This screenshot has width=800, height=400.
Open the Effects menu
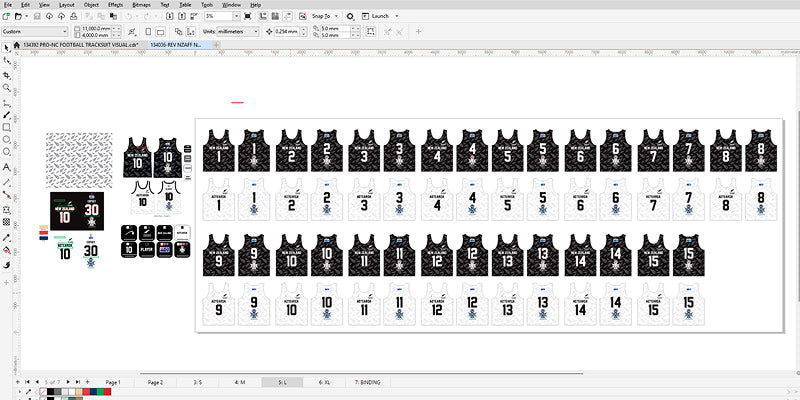click(116, 5)
